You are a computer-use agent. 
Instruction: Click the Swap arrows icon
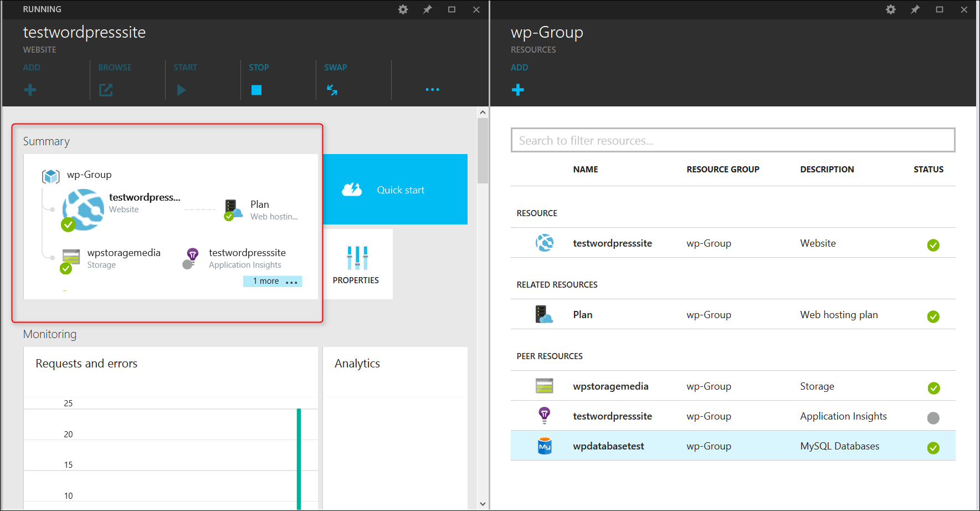332,90
